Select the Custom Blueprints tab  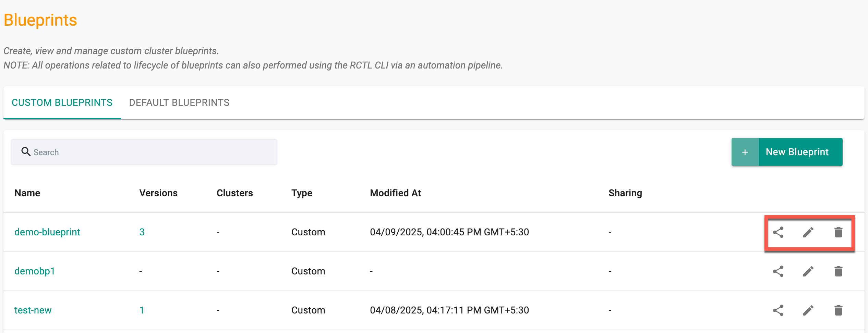tap(62, 102)
